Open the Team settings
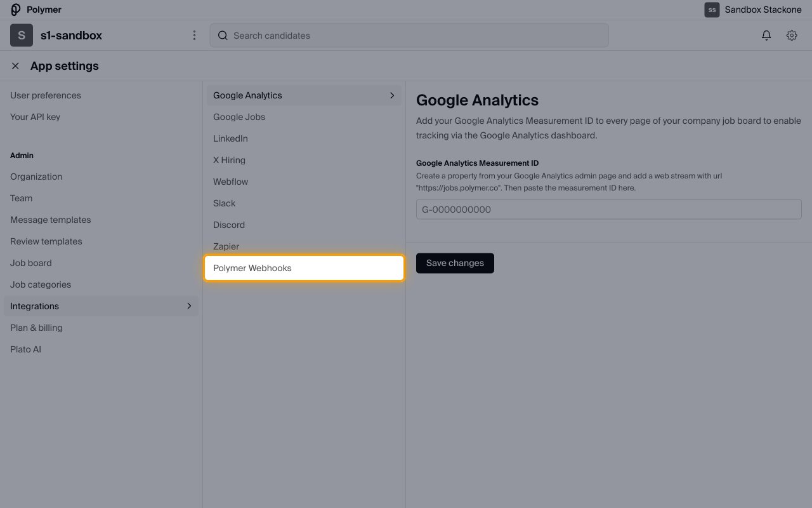 tap(21, 198)
